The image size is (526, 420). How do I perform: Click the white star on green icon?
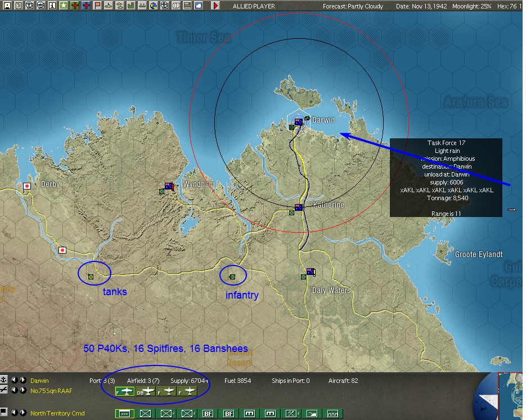[64, 6]
